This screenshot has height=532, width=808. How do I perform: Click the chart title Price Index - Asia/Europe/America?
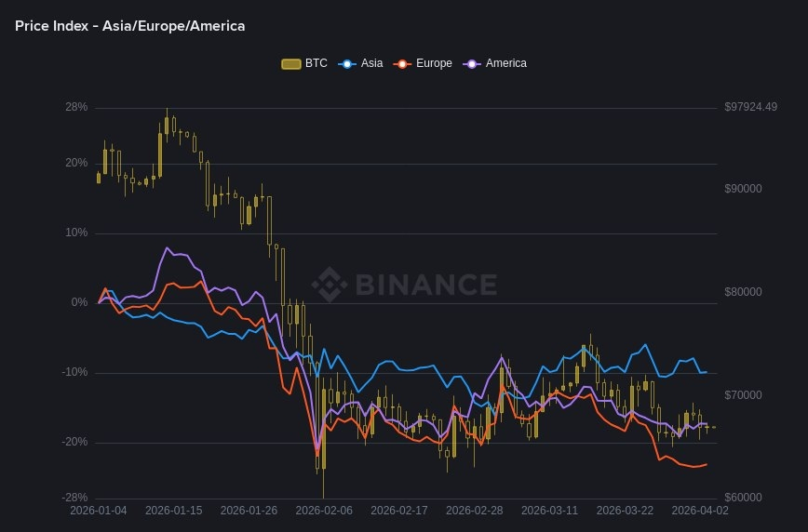[x=130, y=26]
